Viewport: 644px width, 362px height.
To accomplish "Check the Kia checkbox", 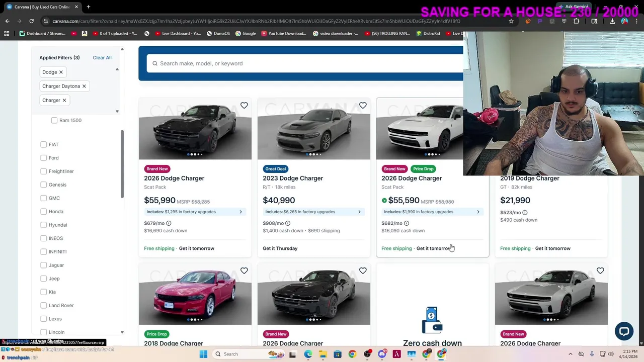I will (x=44, y=292).
